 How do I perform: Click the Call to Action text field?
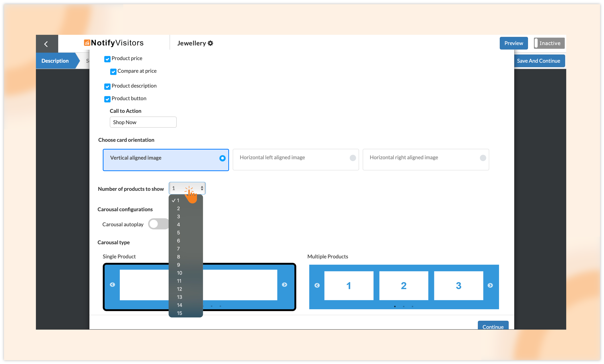pyautogui.click(x=143, y=122)
